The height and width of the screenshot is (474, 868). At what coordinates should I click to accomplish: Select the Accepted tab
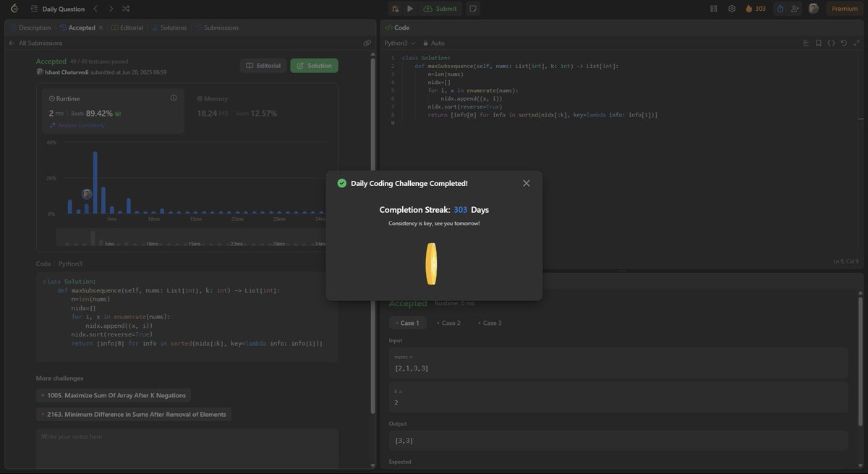pyautogui.click(x=77, y=27)
